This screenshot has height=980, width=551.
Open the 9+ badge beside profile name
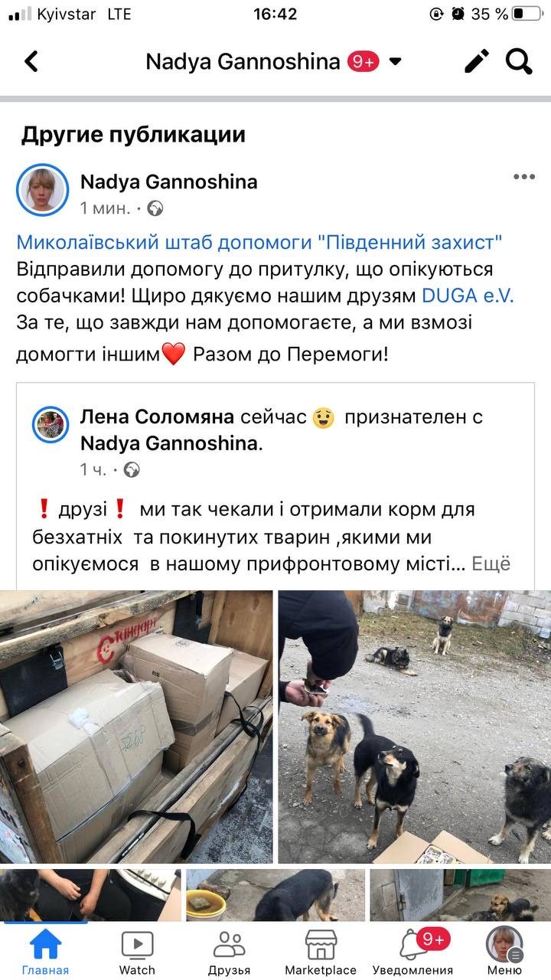coord(364,62)
